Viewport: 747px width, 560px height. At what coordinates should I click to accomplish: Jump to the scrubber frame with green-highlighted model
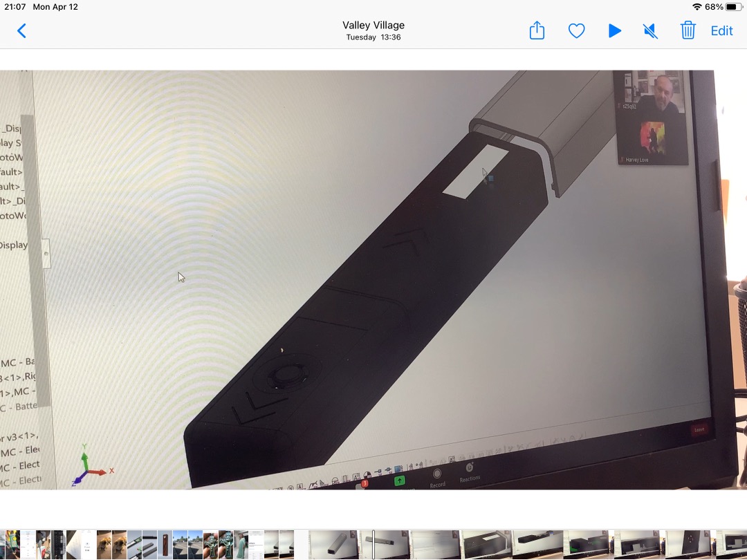pyautogui.click(x=589, y=545)
